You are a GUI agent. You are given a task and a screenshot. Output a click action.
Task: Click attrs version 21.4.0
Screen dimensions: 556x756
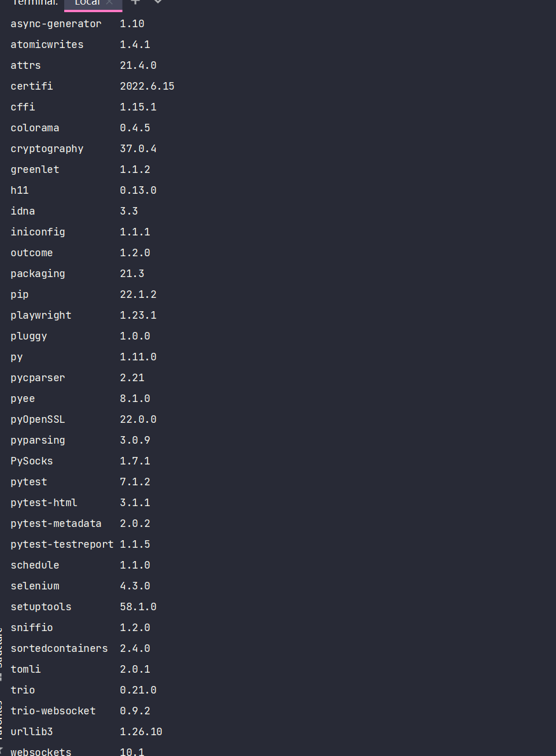[x=138, y=65]
